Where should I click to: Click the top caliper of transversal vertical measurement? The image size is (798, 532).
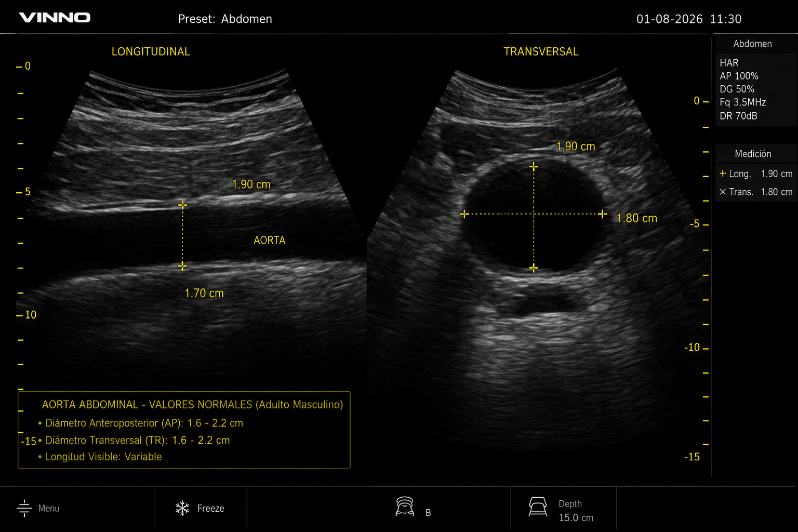point(534,166)
